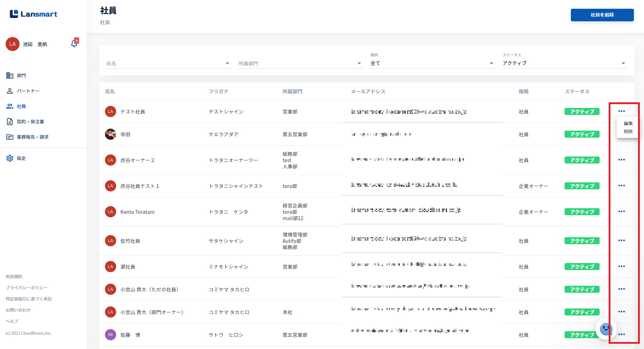644x349 pixels.
Task: Open the chat assistant bubble icon
Action: (606, 329)
